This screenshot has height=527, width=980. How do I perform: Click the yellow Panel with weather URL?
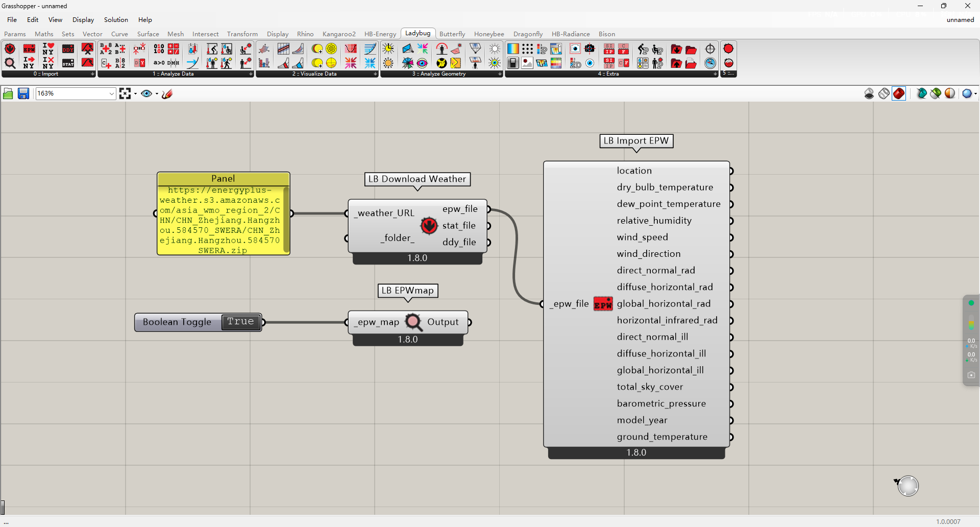pyautogui.click(x=223, y=220)
